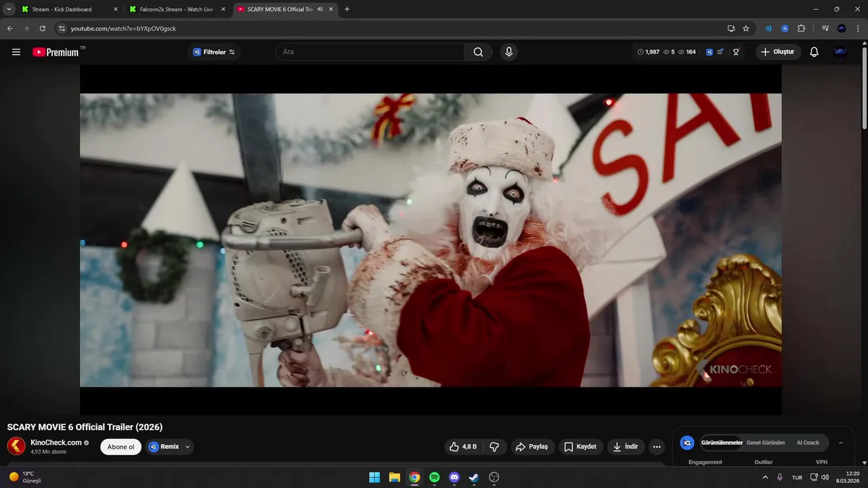
Task: Open Chrome profile avatar
Action: pyautogui.click(x=842, y=28)
